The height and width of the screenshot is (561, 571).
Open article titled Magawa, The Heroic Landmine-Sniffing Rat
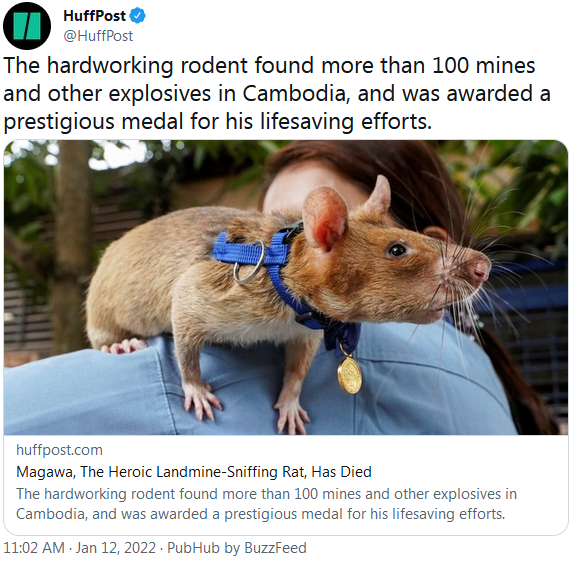click(x=194, y=472)
